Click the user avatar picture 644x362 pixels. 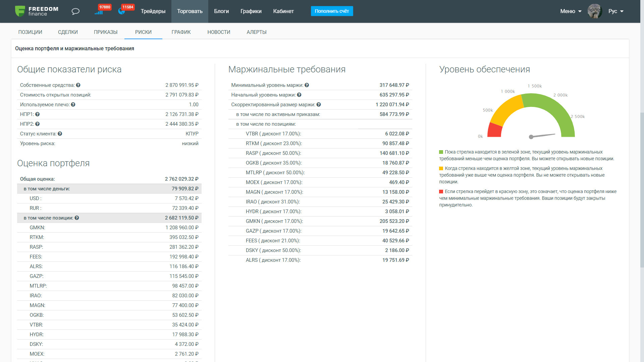(595, 11)
